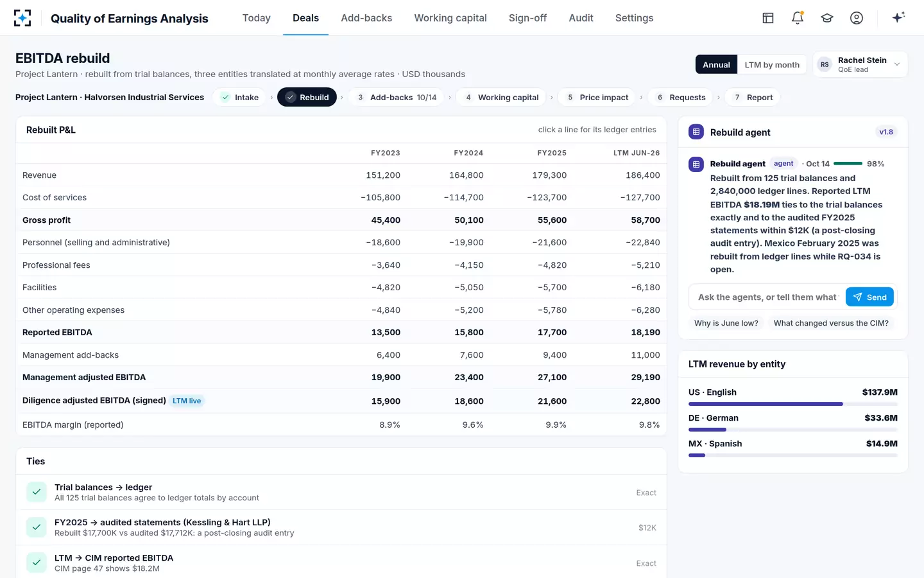Open the Sign-off tab
Viewport: 924px width, 578px height.
(527, 18)
